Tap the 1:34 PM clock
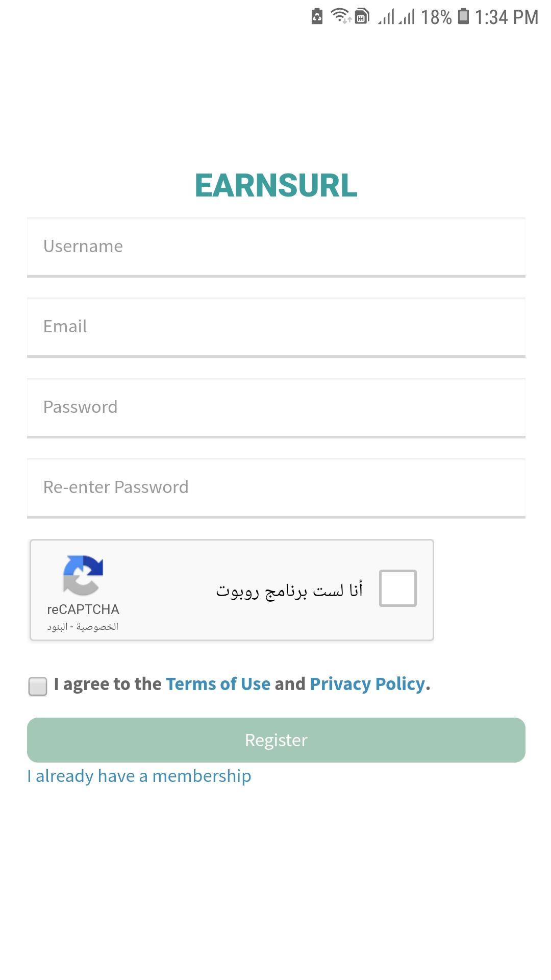Image resolution: width=551 pixels, height=980 pixels. tap(506, 17)
